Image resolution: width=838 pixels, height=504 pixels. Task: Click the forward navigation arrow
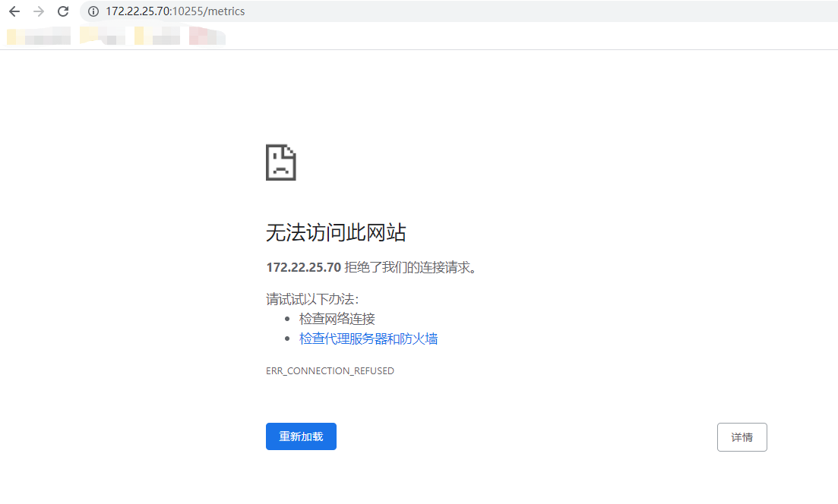[x=38, y=11]
